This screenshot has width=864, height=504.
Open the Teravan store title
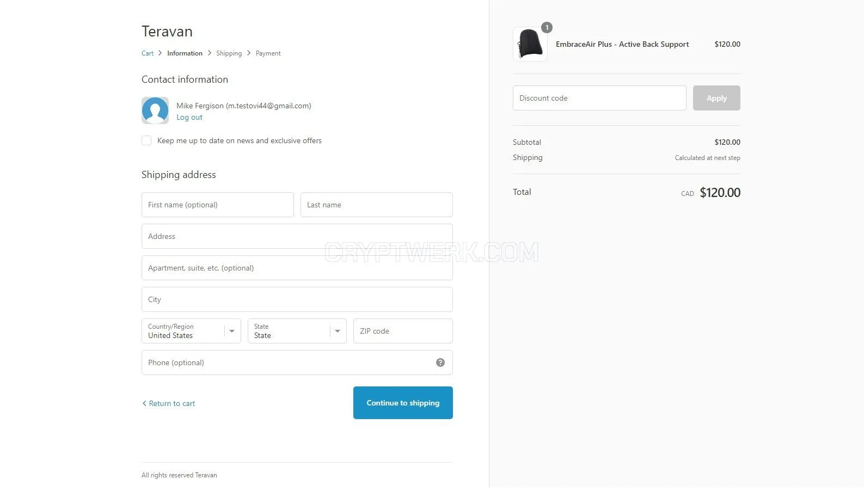167,32
